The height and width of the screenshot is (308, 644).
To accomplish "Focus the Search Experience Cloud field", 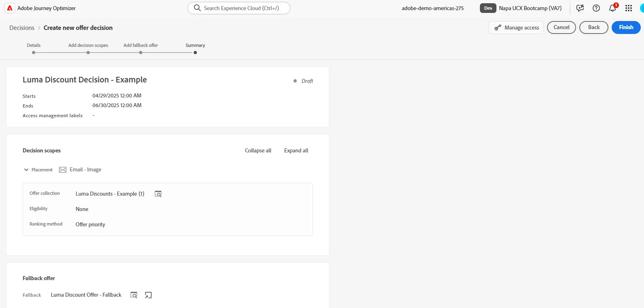I will pos(239,8).
